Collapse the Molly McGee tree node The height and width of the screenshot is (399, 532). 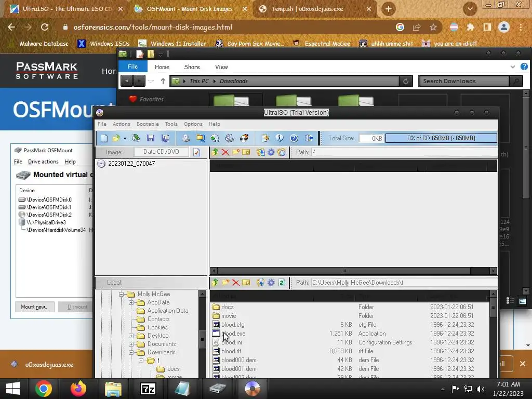coord(121,294)
